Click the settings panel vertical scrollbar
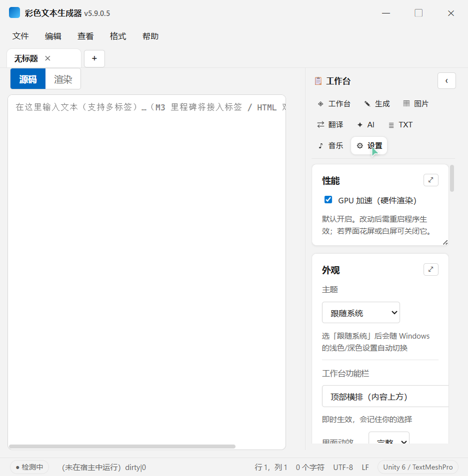Image resolution: width=468 pixels, height=476 pixels. pos(452,178)
